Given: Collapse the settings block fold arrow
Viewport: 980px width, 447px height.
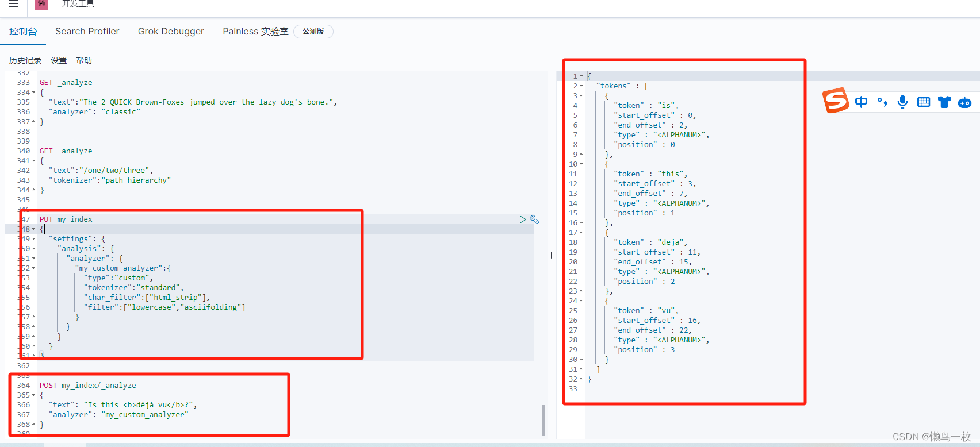Looking at the screenshot, I should pos(33,239).
